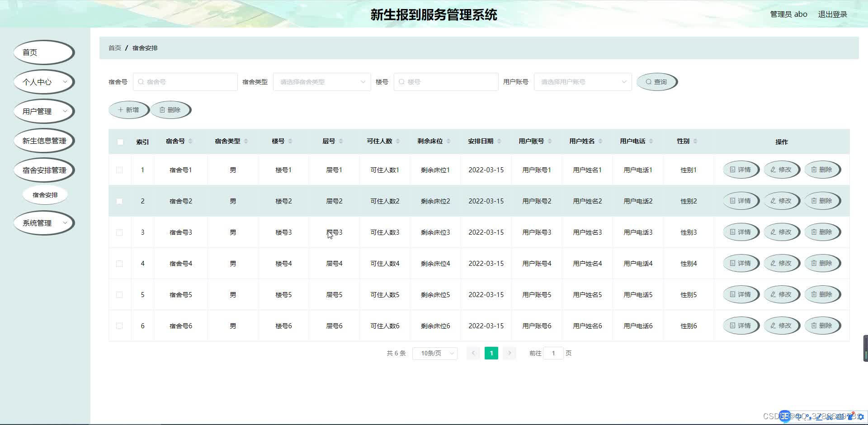Open 宿舍安排管理 in the sidebar
Viewport: 868px width, 425px height.
point(44,170)
